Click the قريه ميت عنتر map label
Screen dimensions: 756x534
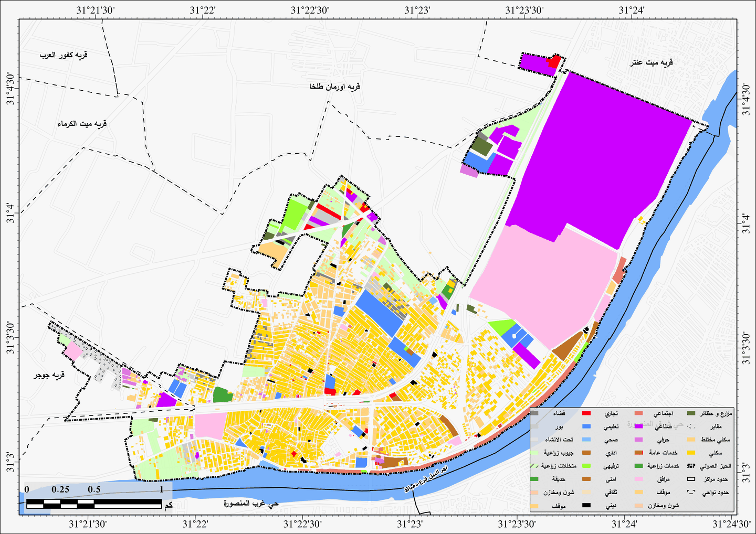click(652, 62)
